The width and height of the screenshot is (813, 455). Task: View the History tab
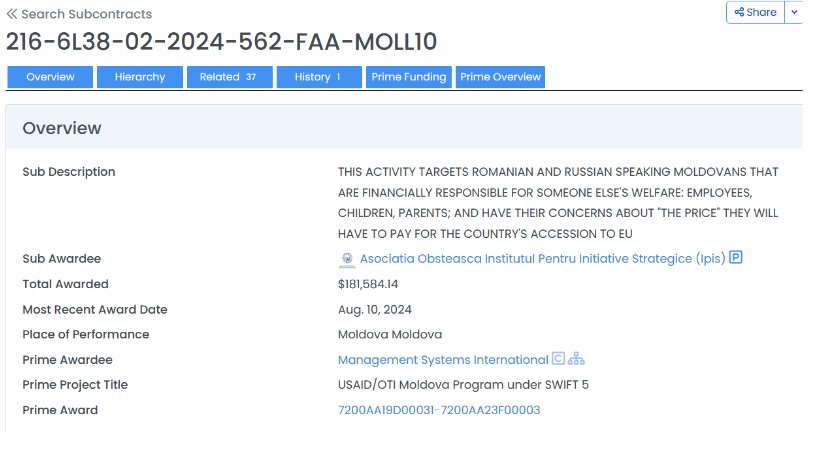click(x=318, y=77)
